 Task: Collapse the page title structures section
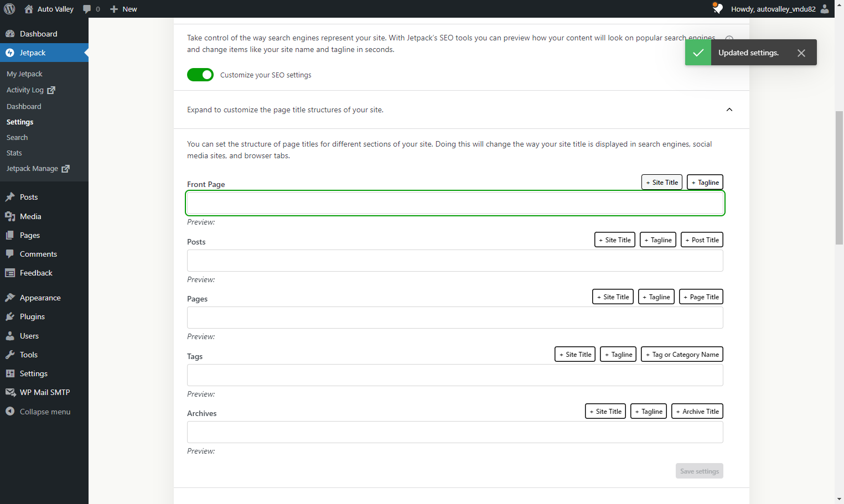[x=729, y=110]
